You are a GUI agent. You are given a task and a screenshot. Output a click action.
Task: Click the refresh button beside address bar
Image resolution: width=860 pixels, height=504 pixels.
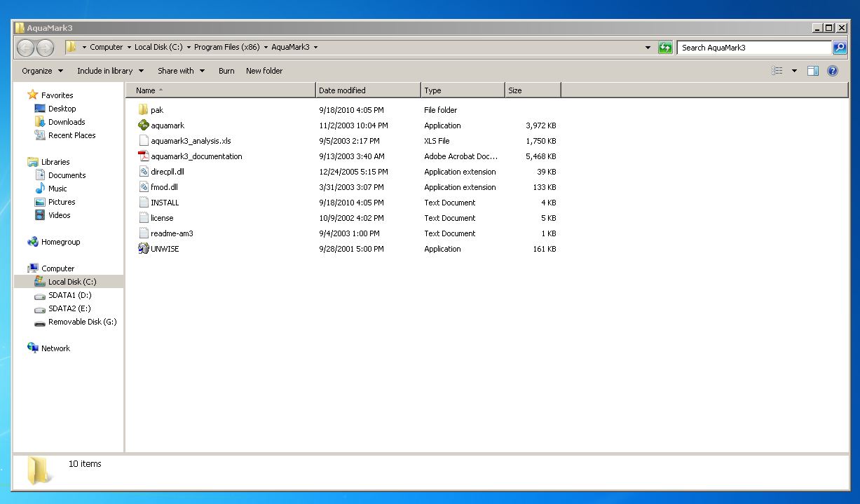click(665, 48)
